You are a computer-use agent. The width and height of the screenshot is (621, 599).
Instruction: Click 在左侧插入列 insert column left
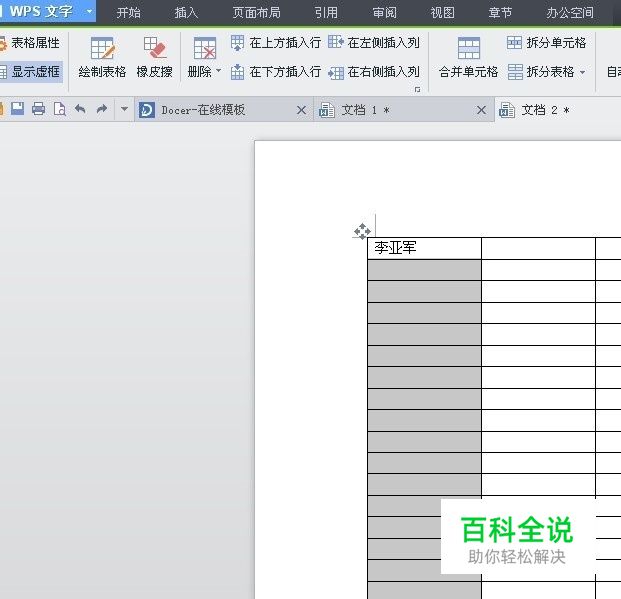374,43
